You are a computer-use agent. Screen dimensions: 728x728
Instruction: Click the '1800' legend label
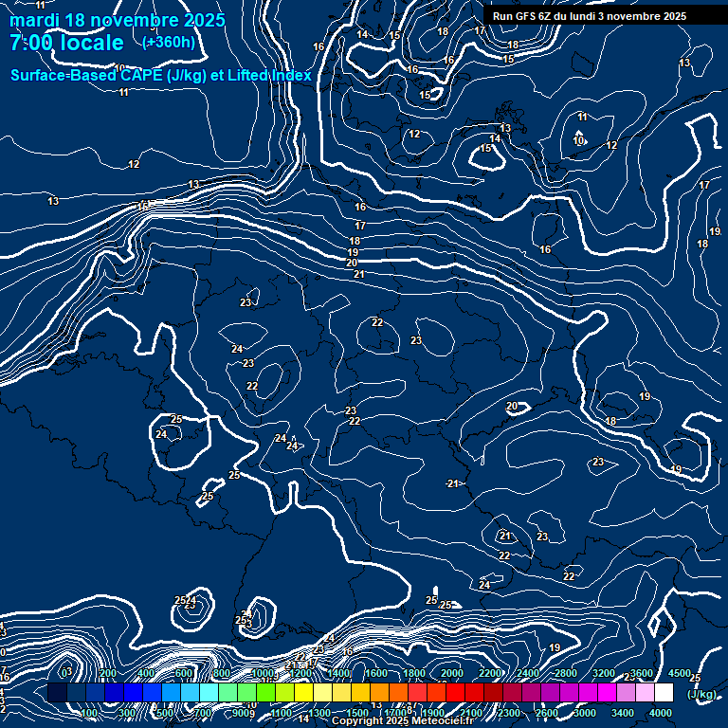coord(414,673)
